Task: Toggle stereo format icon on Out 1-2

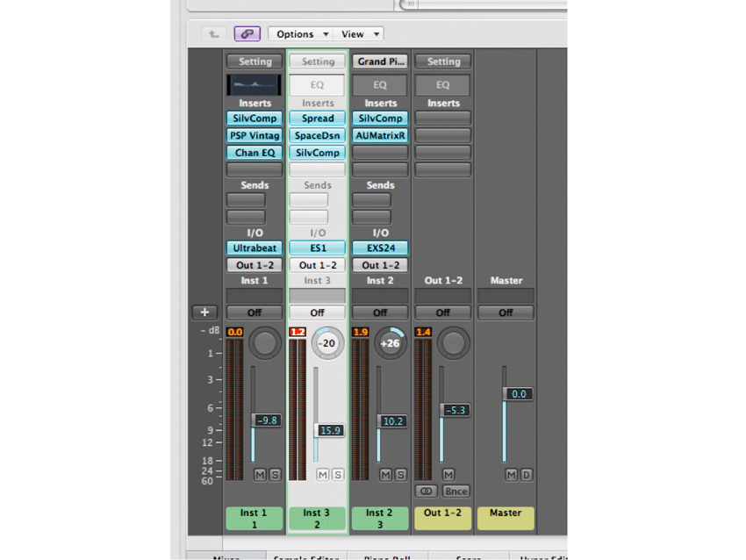Action: click(x=427, y=491)
